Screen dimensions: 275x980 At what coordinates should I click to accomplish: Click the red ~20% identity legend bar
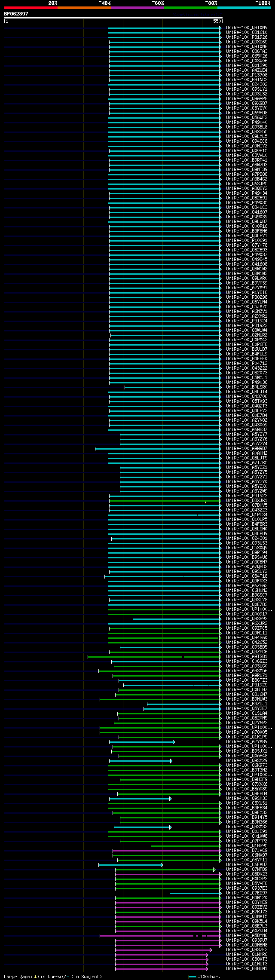31,8
